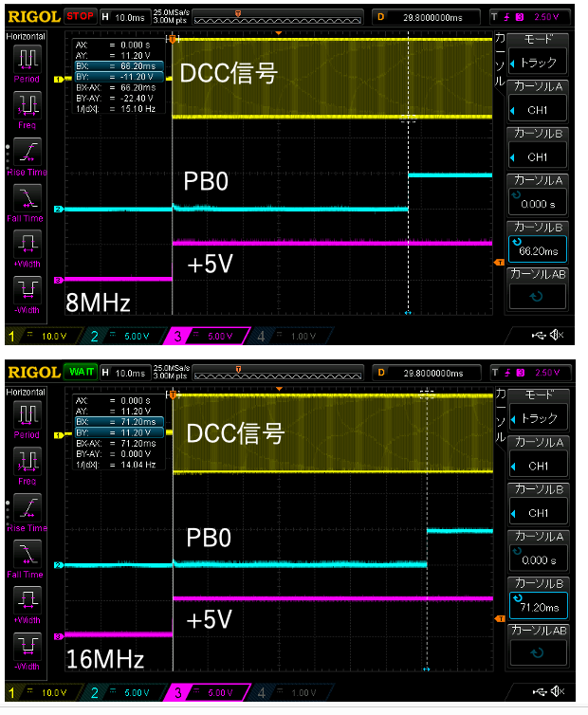Select Period measurement icon in the 16MHz capture
588x715 pixels.
tap(28, 415)
